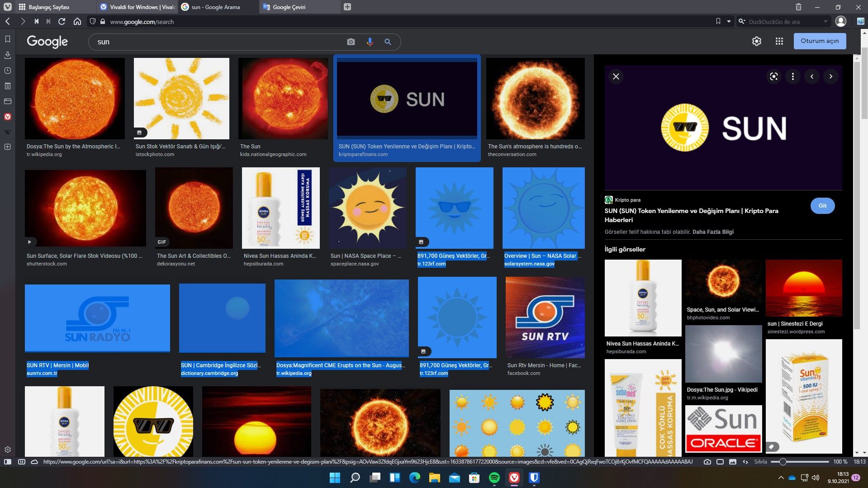Image resolution: width=868 pixels, height=488 pixels.
Task: Open the SUN RTV facebook.com thumbnail
Action: pos(545,317)
